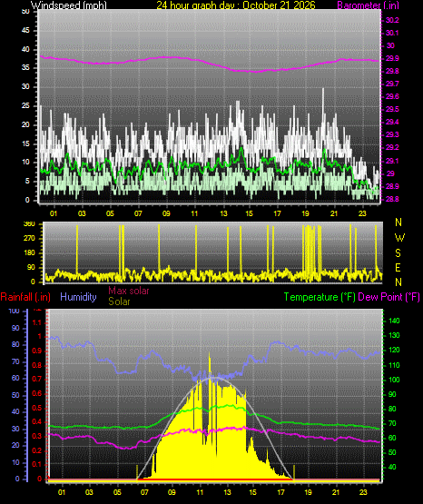Viewport: 423px width, 504px height.
Task: Click the 25 windspeed scale value
Action: (x=25, y=105)
